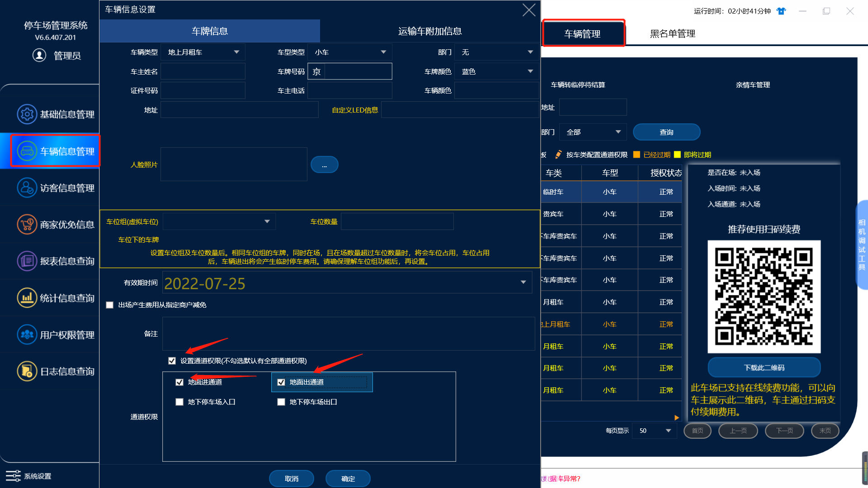
Task: Click the orange next-arrow under the table
Action: [x=676, y=418]
